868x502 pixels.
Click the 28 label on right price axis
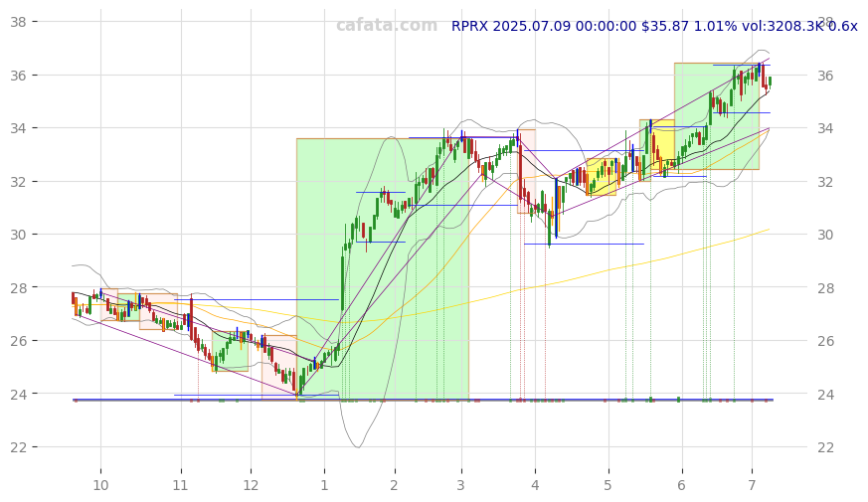[x=825, y=288]
